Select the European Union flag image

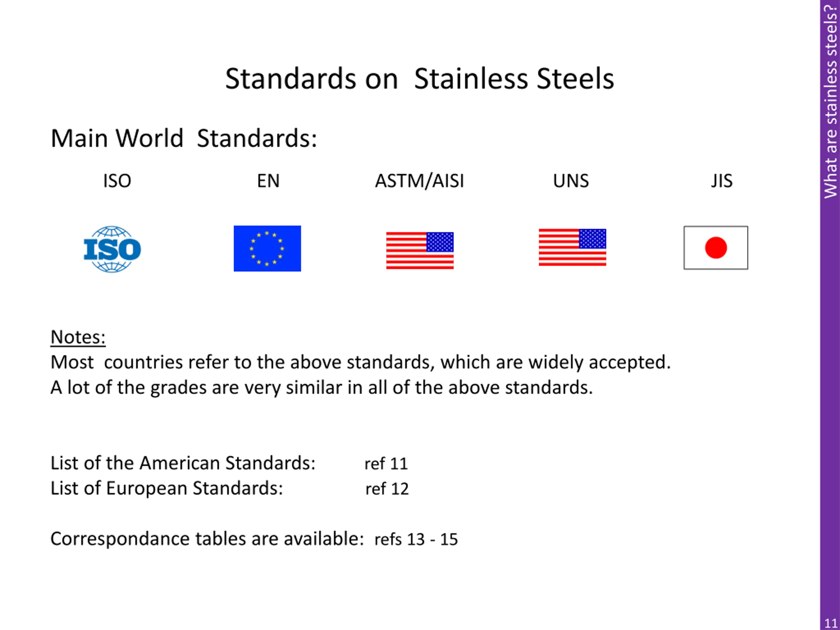coord(267,249)
